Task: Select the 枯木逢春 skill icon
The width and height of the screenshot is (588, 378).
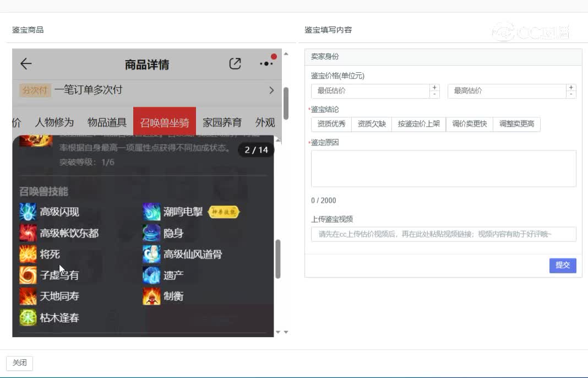Action: coord(28,317)
